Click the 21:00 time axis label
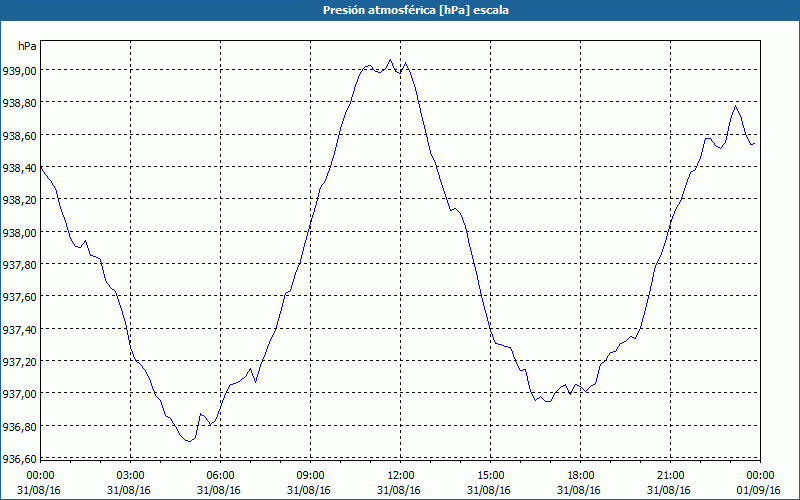This screenshot has height=500, width=800. [670, 476]
